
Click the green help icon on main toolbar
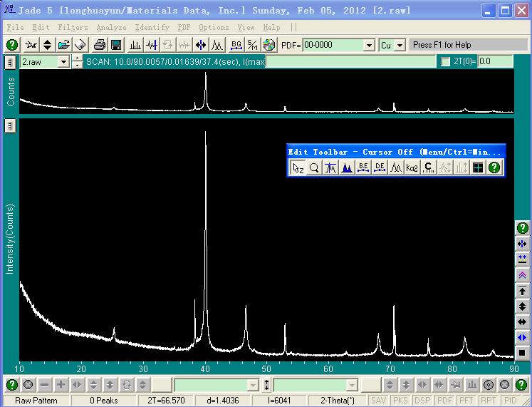point(12,45)
